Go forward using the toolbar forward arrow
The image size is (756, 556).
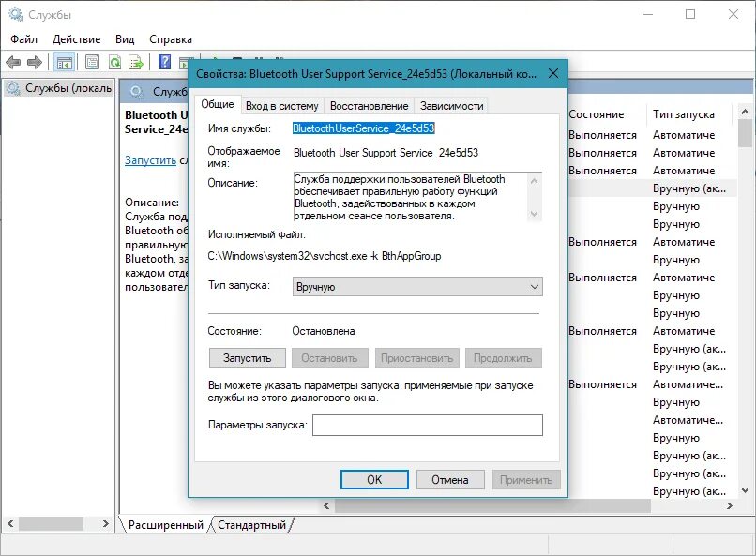(x=34, y=62)
